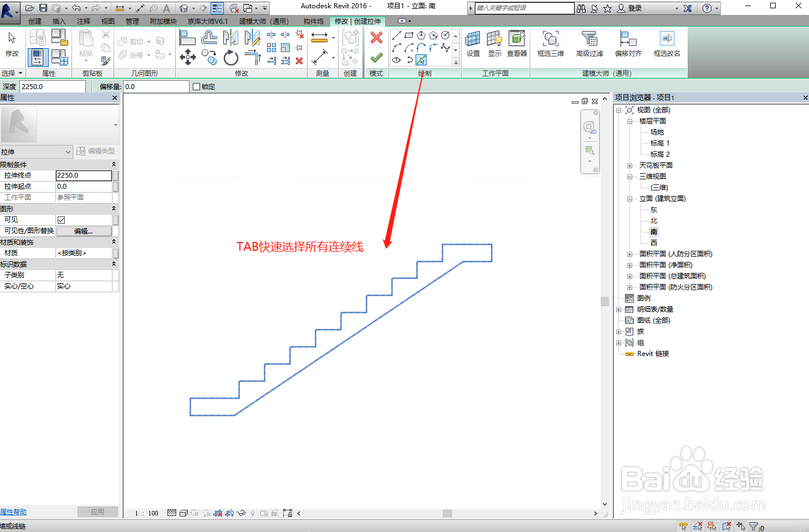
Task: Click the red Delete icon in Modify panel
Action: pos(299,61)
